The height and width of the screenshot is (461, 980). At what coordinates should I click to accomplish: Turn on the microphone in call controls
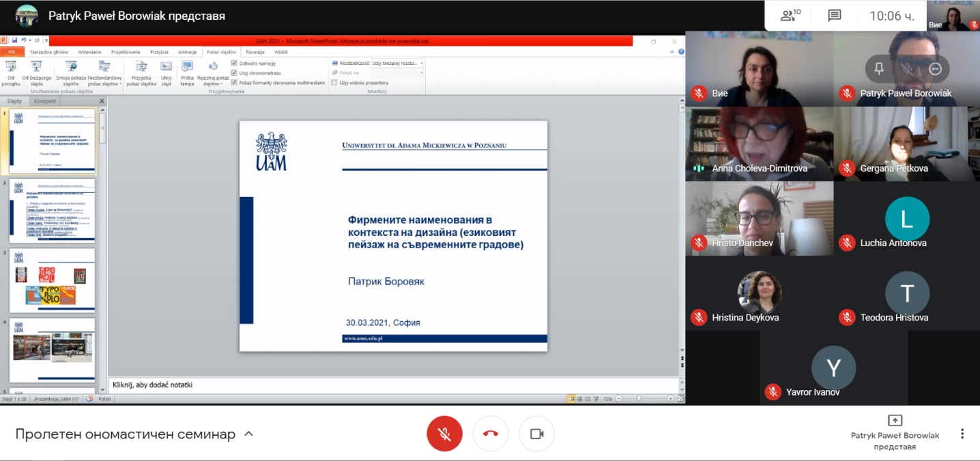click(444, 434)
